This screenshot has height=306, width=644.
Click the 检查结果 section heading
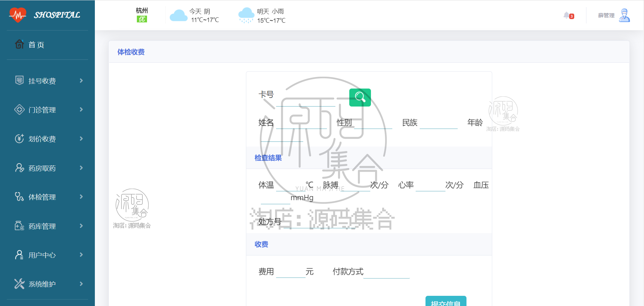[x=268, y=158]
